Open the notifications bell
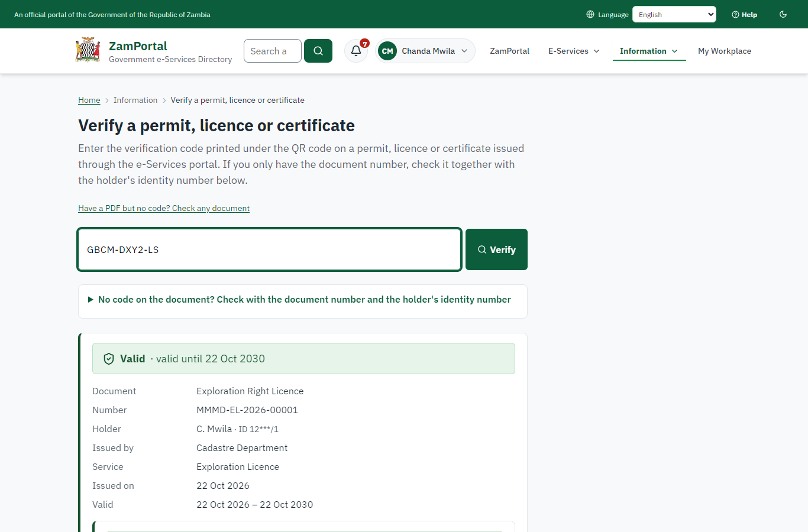Viewport: 808px width, 532px height. coord(356,51)
